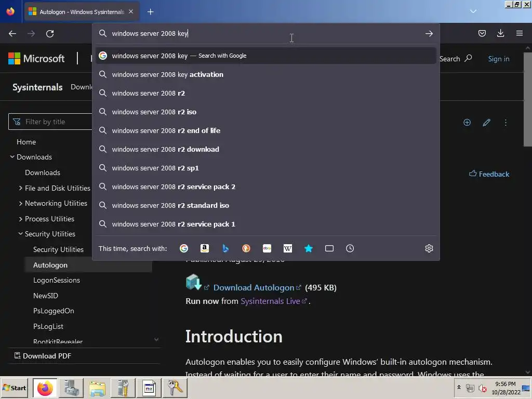Reload the page with the refresh icon
Viewport: 532px width, 399px height.
(x=50, y=34)
